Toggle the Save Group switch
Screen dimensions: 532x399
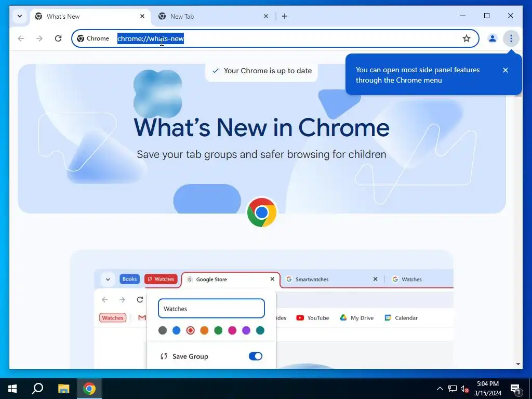coord(256,356)
